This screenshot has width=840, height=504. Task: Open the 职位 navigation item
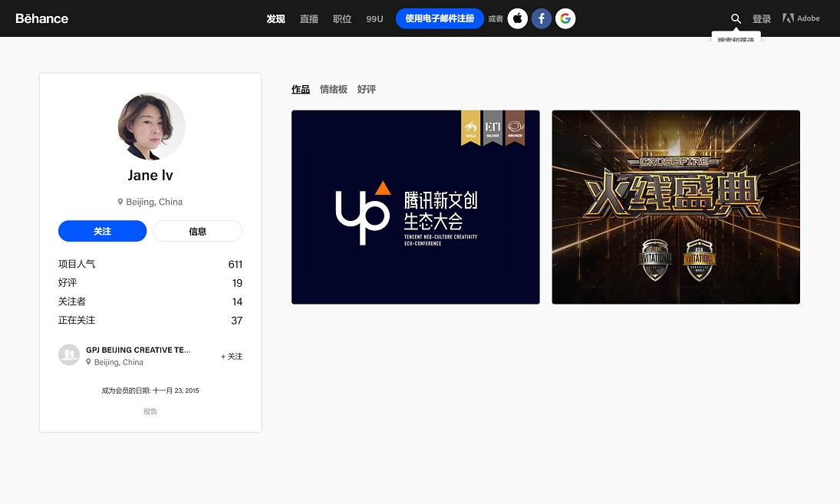pos(342,18)
